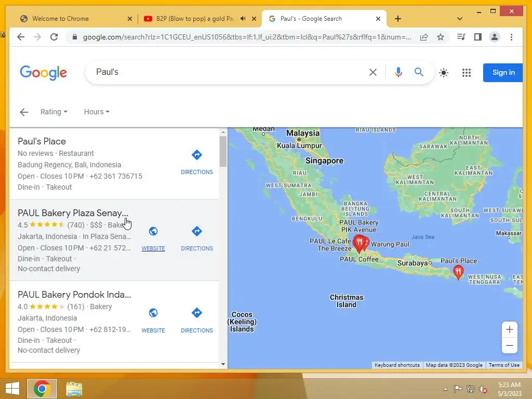This screenshot has height=399, width=532.
Task: Open Keyboard shortcuts on map
Action: (x=397, y=365)
